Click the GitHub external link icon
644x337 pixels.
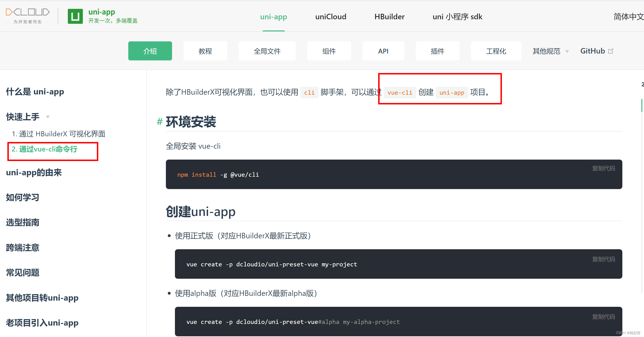[x=610, y=51]
